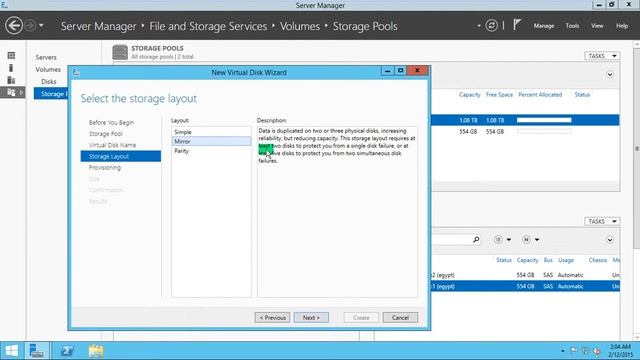This screenshot has height=360, width=640.
Task: Open navigation history dropdown beside forward arrow
Action: pos(41,26)
